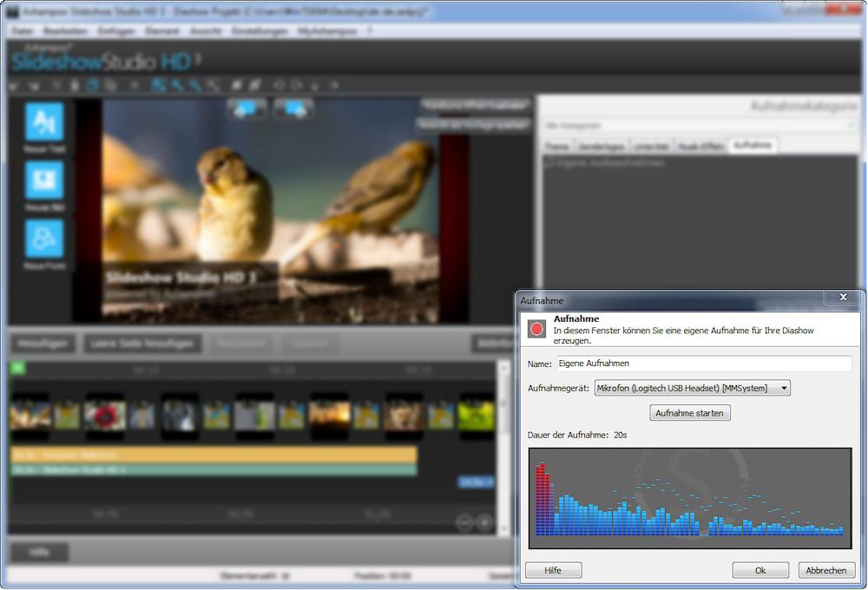Click the Name field with Eigene Aufnahmen
This screenshot has width=868, height=590.
coord(703,364)
